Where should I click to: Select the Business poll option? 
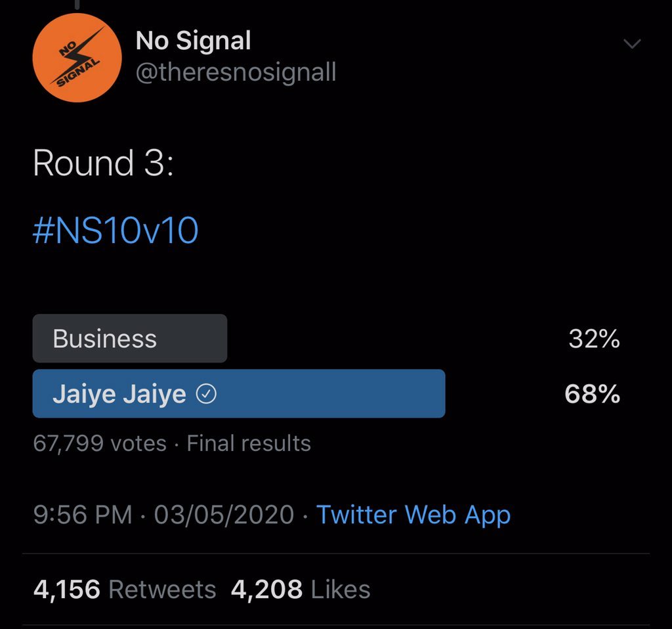click(x=129, y=339)
